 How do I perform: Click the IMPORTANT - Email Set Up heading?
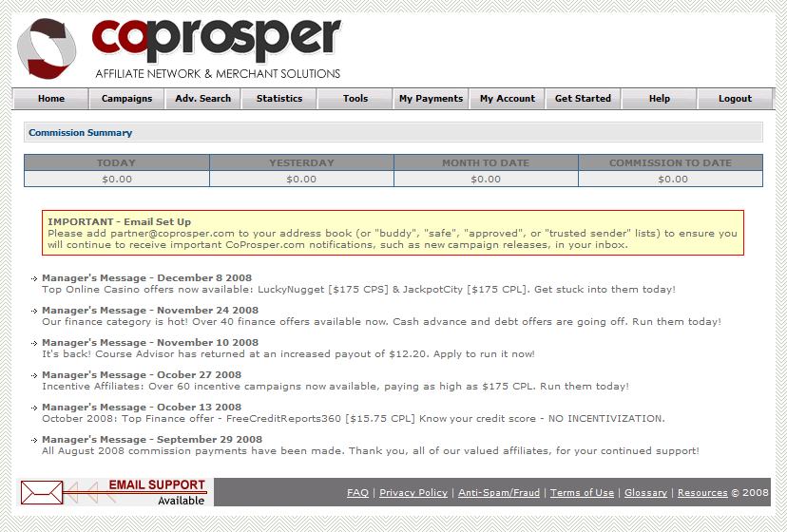(x=120, y=222)
